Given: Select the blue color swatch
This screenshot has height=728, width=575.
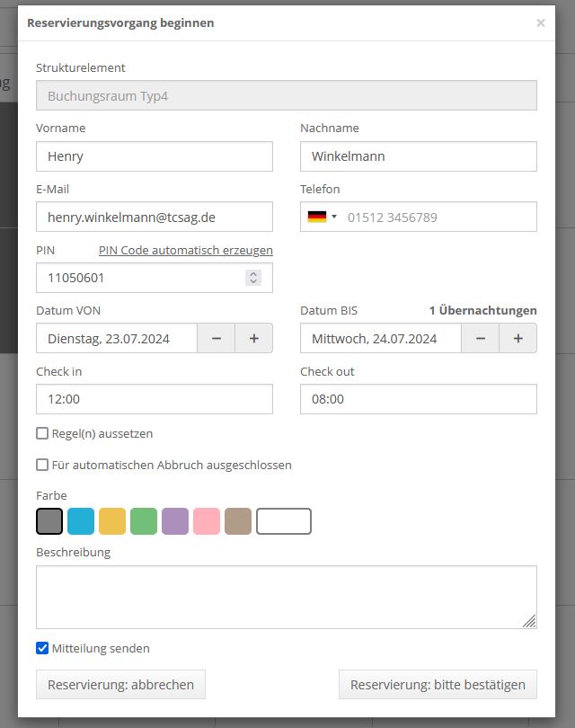Looking at the screenshot, I should pyautogui.click(x=81, y=521).
